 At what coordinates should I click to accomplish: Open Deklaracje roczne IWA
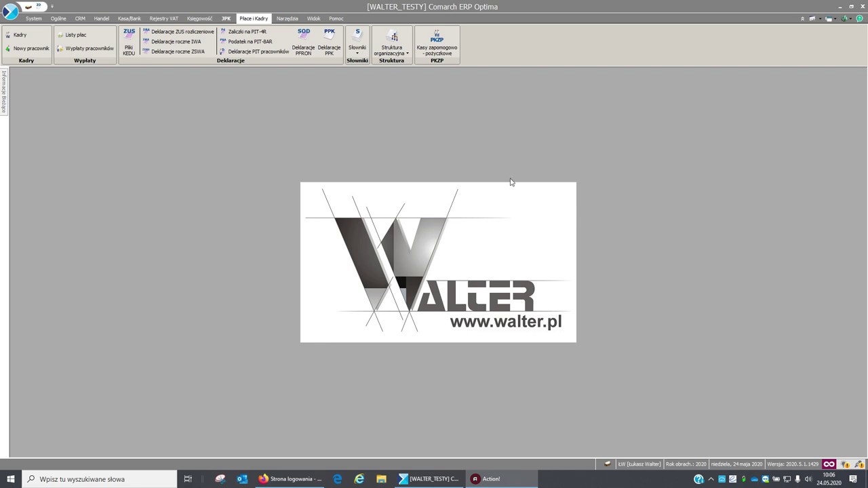pos(172,41)
